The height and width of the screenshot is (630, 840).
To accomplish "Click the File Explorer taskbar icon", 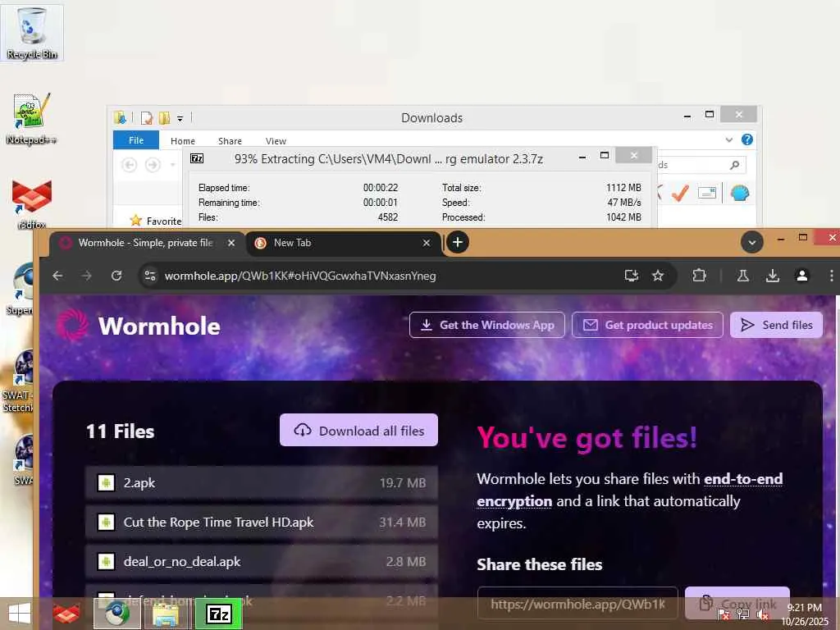I will [x=167, y=614].
